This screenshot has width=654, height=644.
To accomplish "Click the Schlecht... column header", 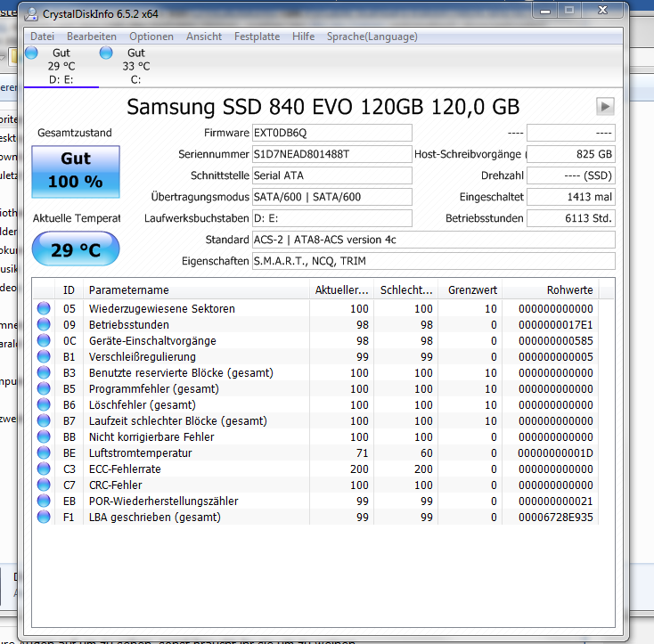I will point(405,289).
